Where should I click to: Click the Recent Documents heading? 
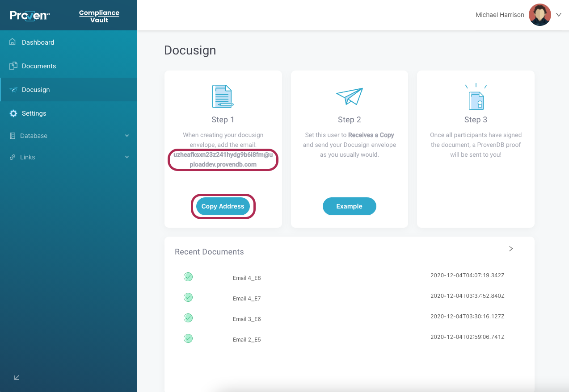(209, 252)
